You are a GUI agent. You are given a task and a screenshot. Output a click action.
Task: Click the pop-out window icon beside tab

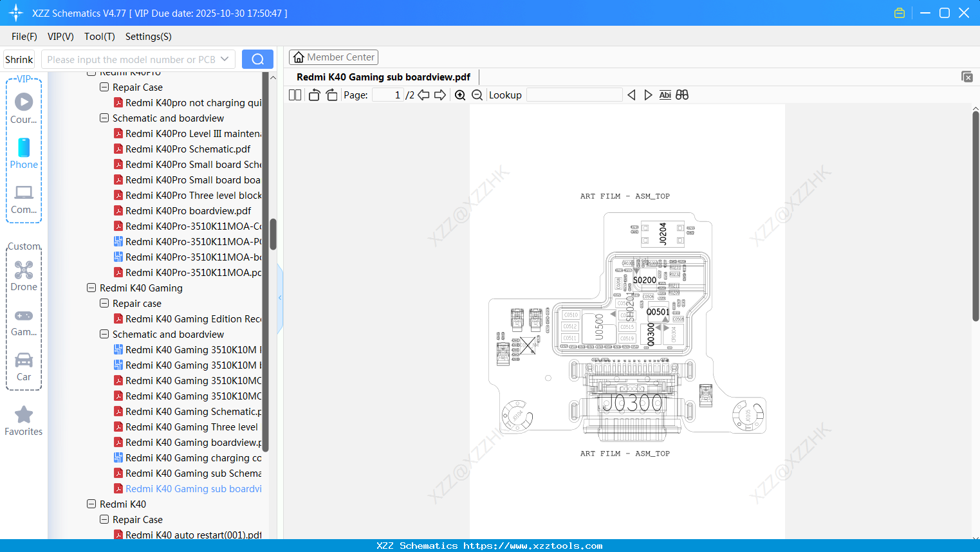click(967, 77)
